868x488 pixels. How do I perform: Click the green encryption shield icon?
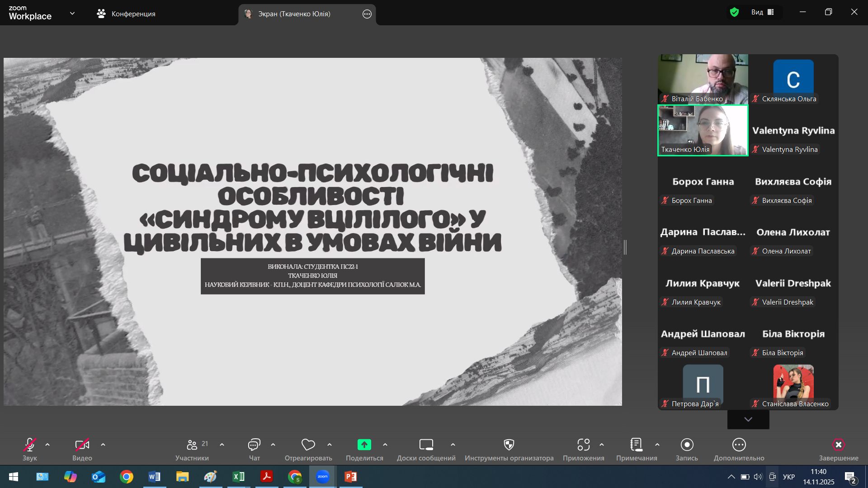[x=734, y=12]
